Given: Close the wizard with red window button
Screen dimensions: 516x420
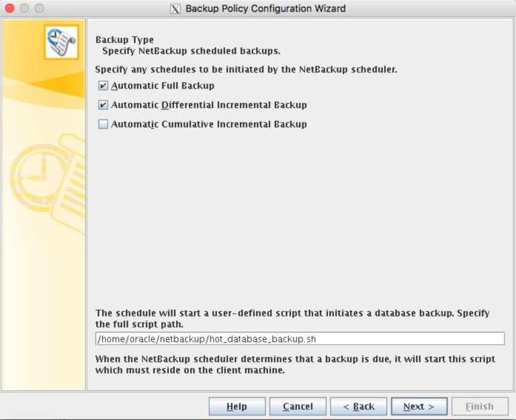Looking at the screenshot, I should point(10,8).
